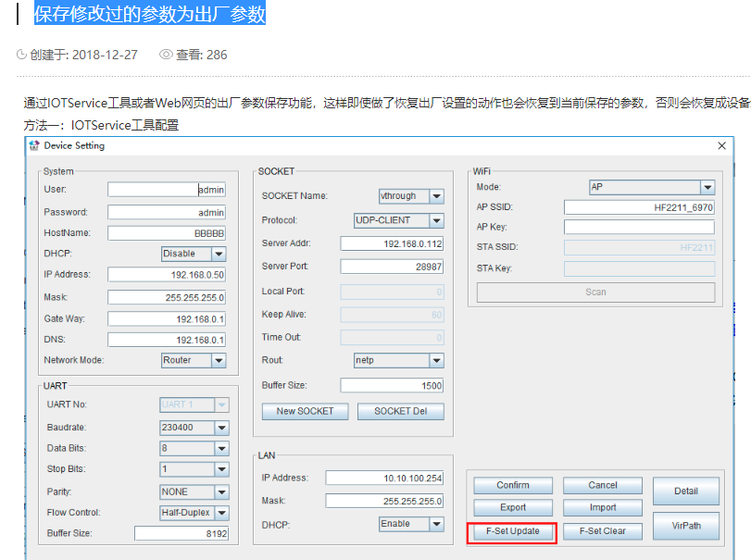Import a device configuration
The height and width of the screenshot is (560, 751).
[x=603, y=507]
